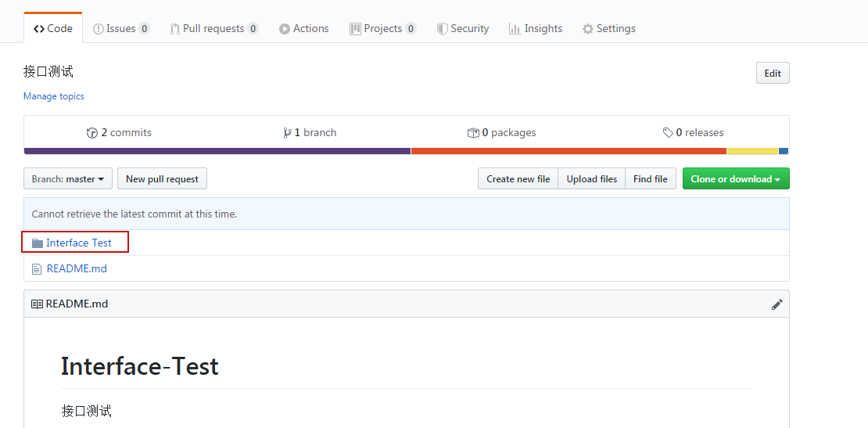The height and width of the screenshot is (428, 868).
Task: Click the Find file button
Action: click(651, 179)
